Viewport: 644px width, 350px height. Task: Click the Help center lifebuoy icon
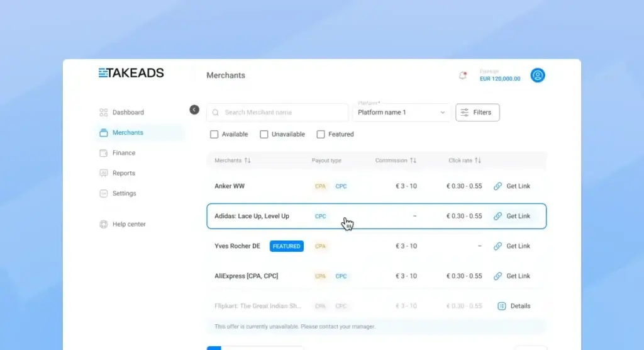pos(104,224)
